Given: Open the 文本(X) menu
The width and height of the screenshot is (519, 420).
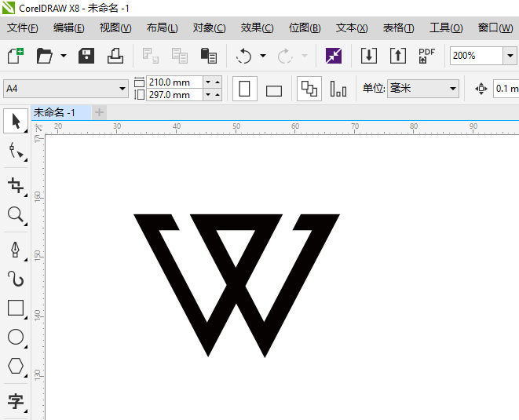Looking at the screenshot, I should pos(352,28).
